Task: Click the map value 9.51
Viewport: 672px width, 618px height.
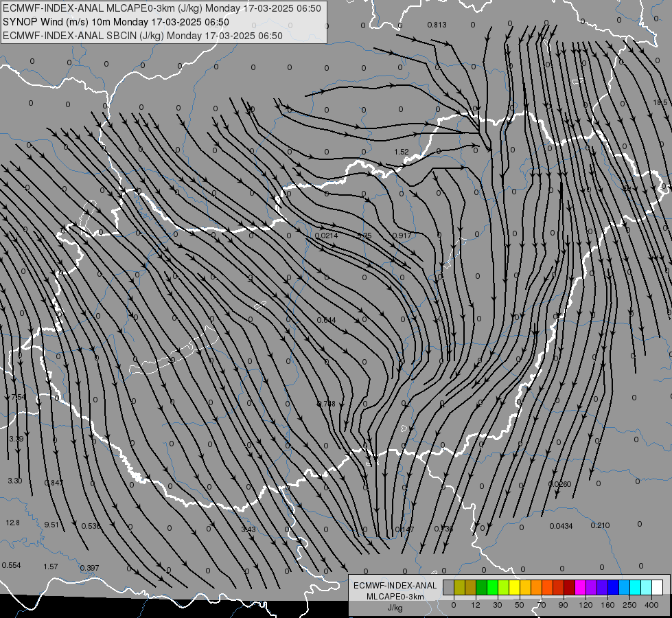Action: (x=51, y=525)
